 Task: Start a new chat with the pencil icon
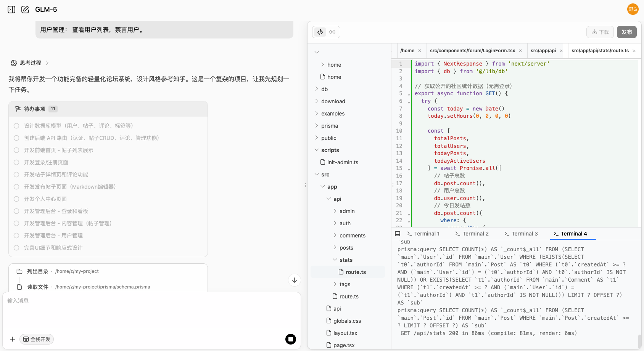[25, 9]
